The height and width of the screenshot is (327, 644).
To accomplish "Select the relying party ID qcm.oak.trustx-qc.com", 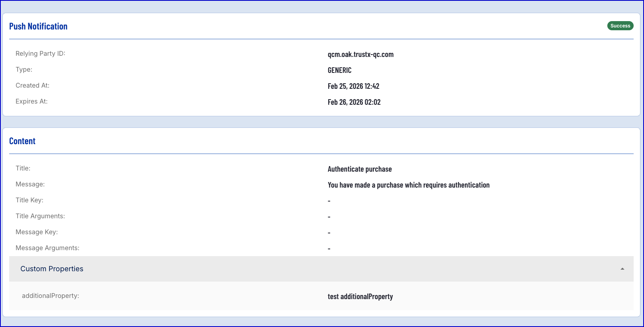I will (x=360, y=55).
